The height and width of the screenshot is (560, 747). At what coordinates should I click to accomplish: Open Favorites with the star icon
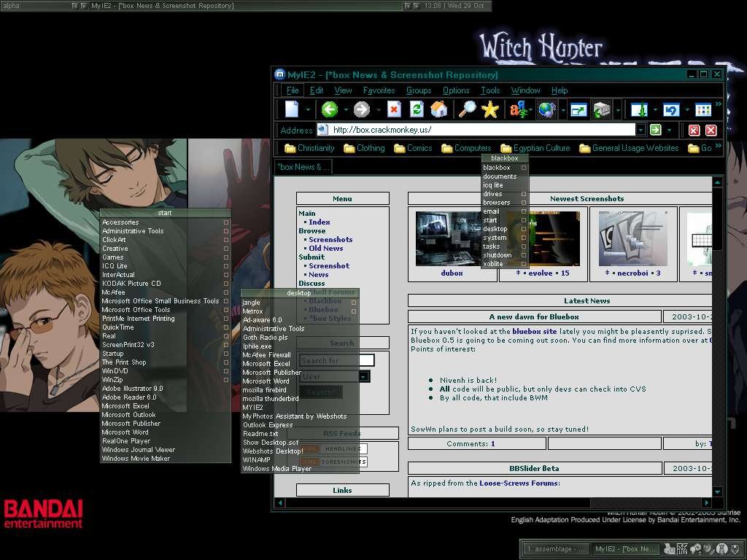click(489, 109)
